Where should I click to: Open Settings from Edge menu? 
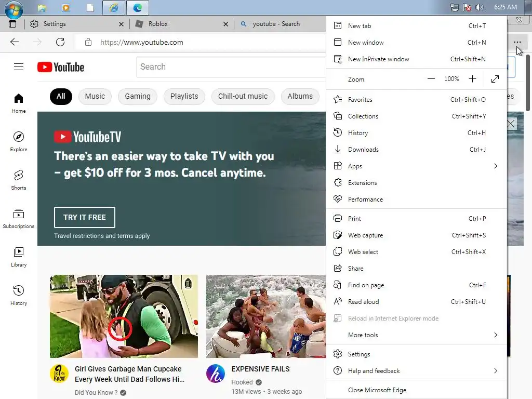[x=416, y=354]
